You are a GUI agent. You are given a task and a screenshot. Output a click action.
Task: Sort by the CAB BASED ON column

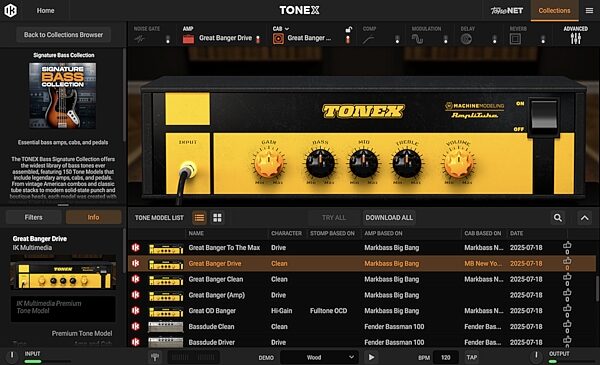point(483,233)
